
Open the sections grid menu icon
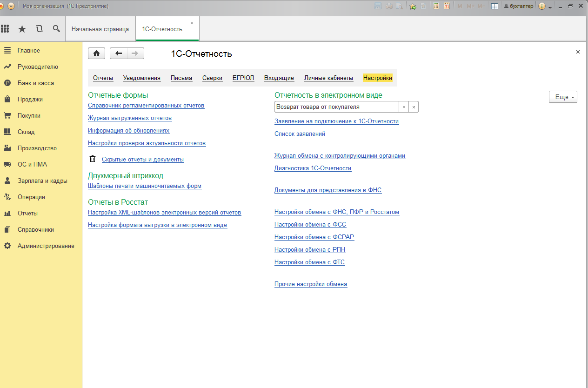click(x=5, y=29)
